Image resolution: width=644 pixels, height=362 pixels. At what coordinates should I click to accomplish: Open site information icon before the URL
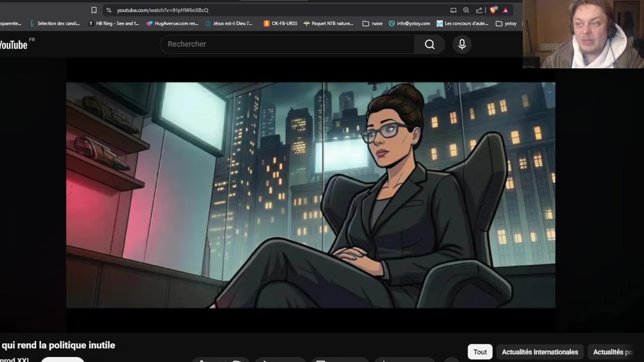pos(109,10)
